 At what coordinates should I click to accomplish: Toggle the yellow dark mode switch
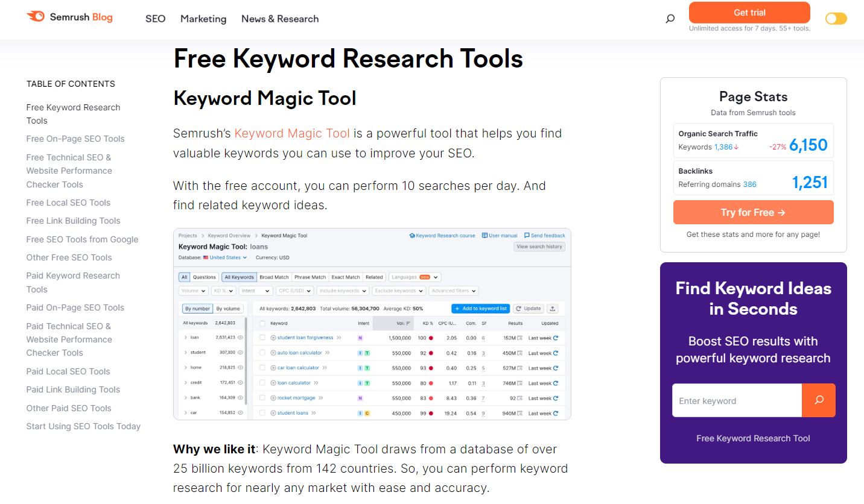point(836,19)
